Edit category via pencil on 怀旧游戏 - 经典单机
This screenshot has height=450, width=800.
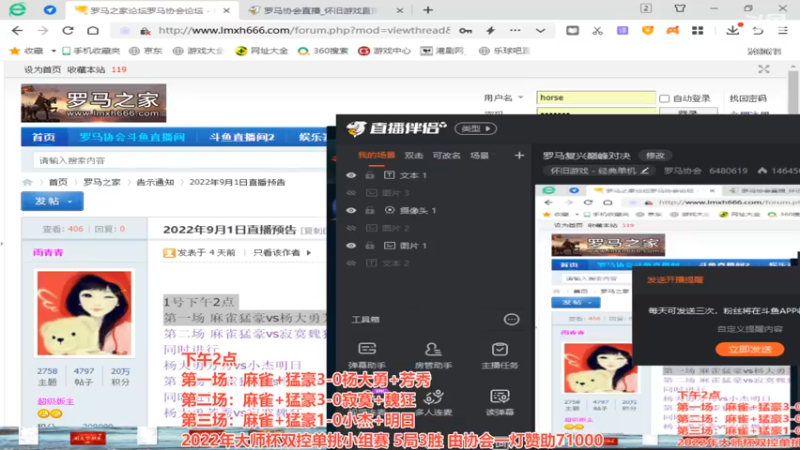tap(645, 170)
